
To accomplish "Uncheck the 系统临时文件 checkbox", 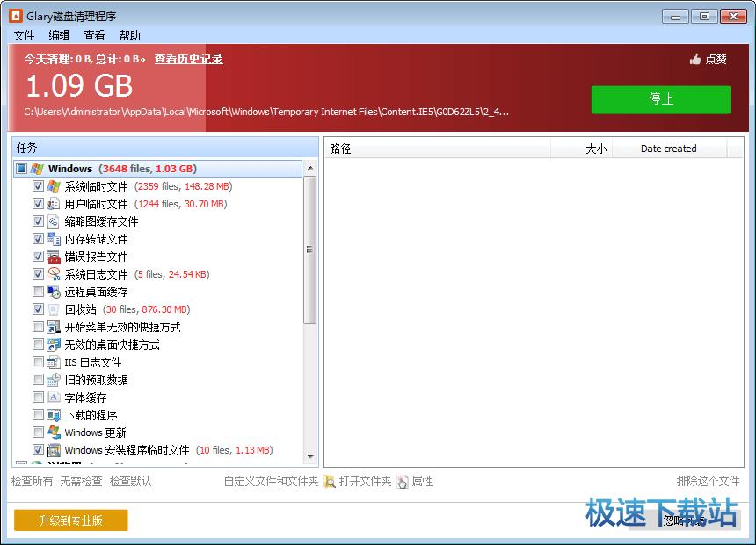I will 38,186.
